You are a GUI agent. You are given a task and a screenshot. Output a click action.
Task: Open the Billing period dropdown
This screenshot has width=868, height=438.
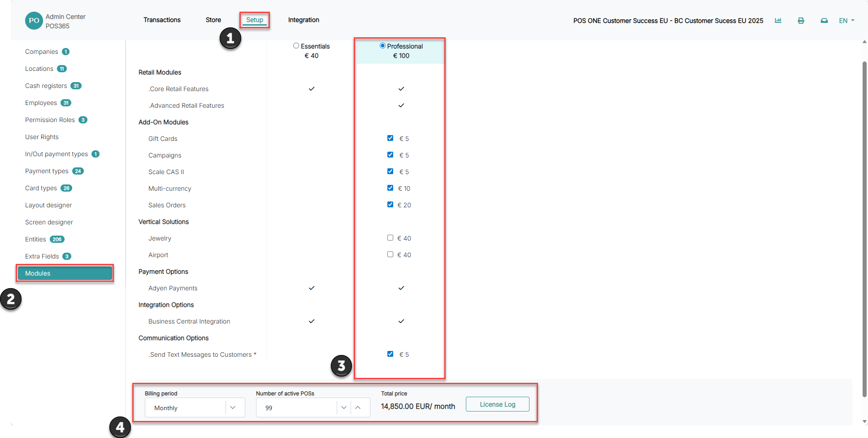coord(195,407)
